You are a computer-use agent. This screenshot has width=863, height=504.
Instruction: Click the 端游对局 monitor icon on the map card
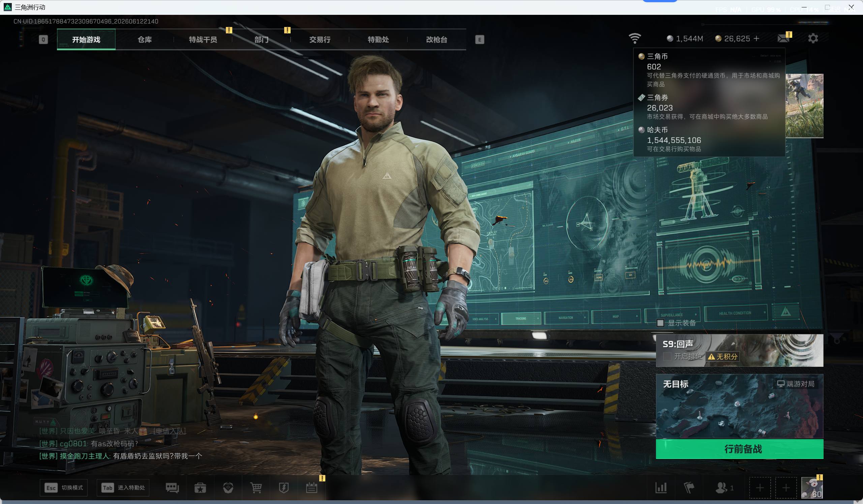click(780, 384)
